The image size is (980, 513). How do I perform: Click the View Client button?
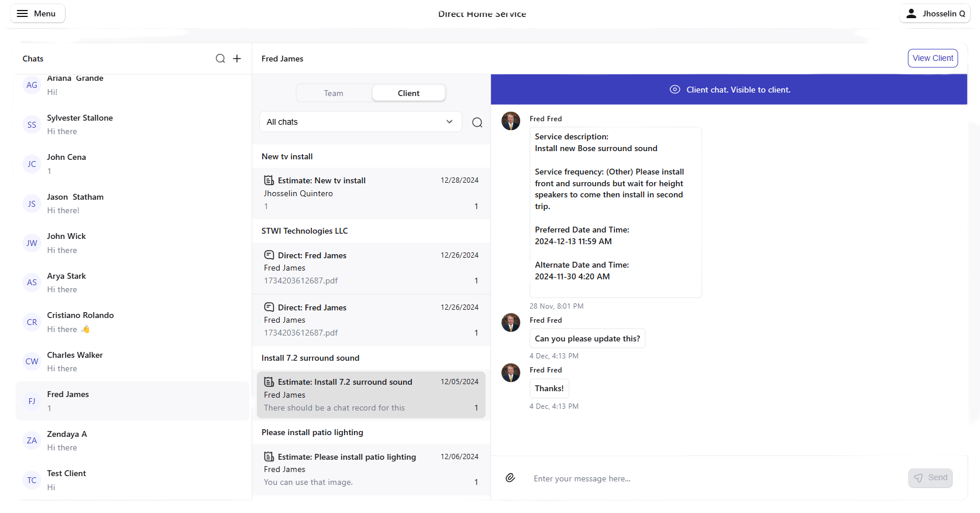point(933,58)
